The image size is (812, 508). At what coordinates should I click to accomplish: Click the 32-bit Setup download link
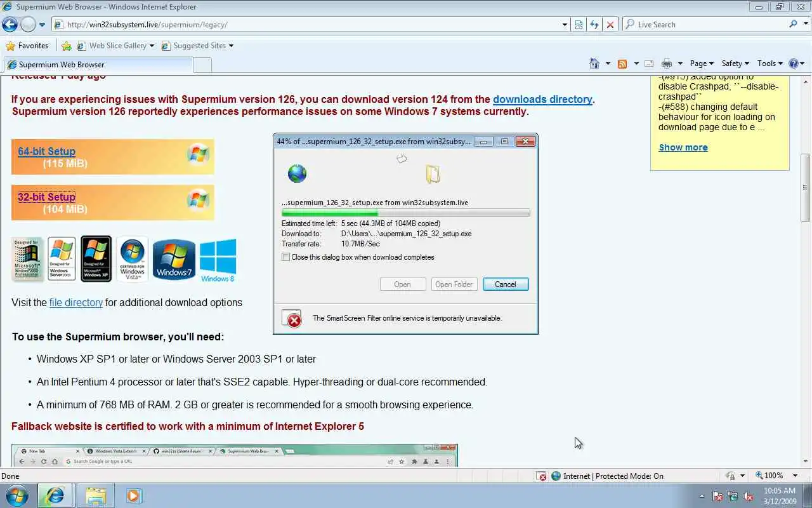coord(46,197)
